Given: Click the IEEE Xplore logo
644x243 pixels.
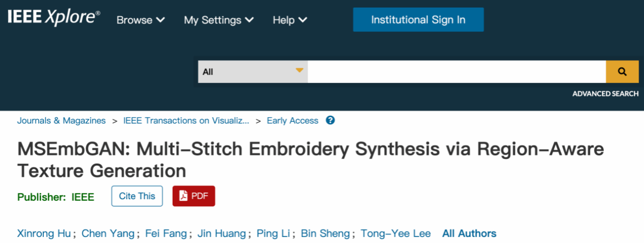Looking at the screenshot, I should [53, 18].
